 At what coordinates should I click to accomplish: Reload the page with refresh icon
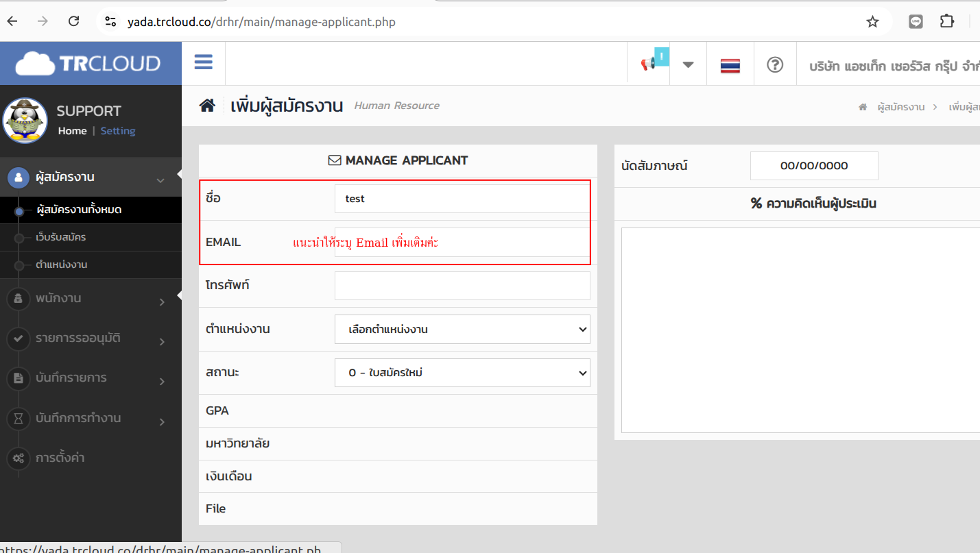(x=74, y=21)
